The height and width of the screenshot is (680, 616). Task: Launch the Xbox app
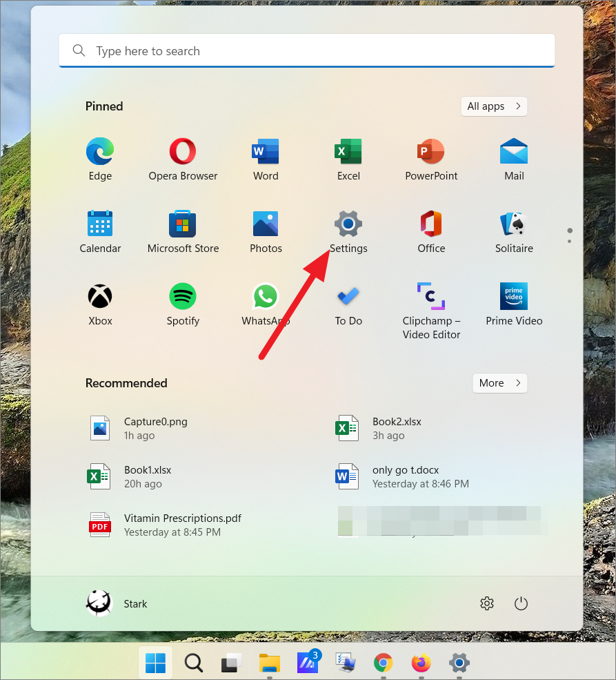[x=100, y=304]
